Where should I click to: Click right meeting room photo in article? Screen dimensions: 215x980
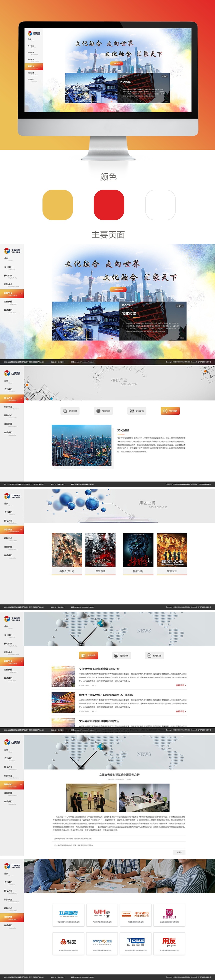point(144,798)
